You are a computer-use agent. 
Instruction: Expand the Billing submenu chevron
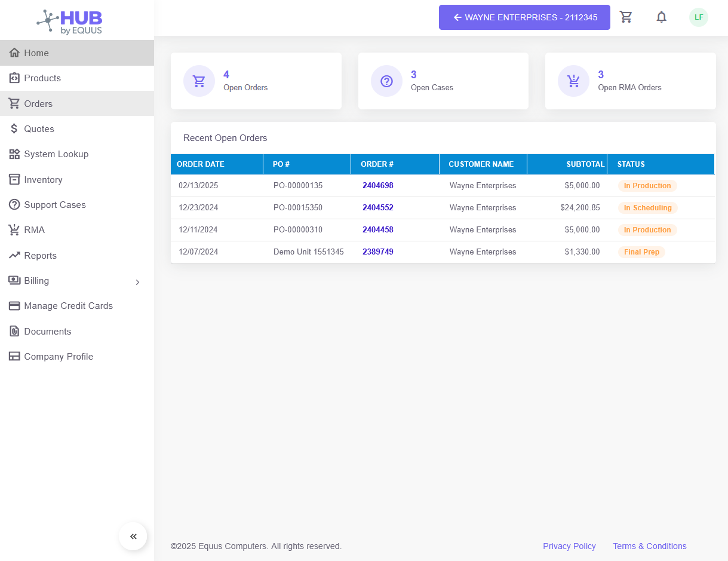[x=137, y=282]
